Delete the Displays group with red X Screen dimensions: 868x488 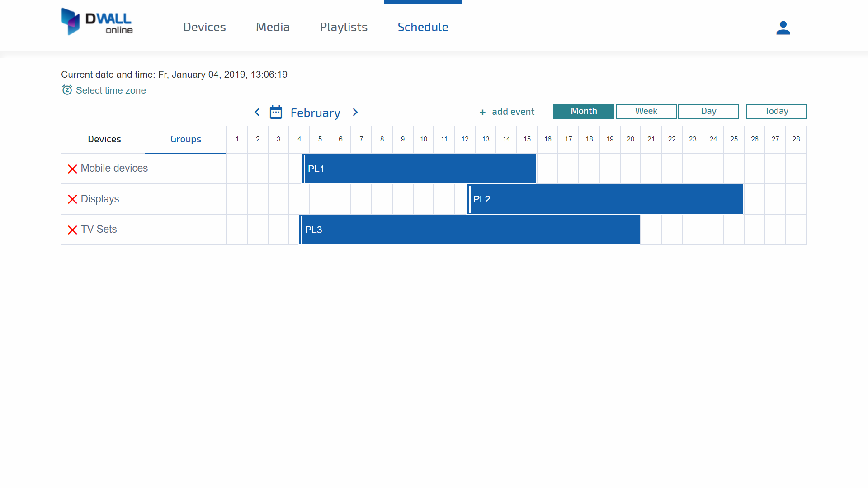72,199
